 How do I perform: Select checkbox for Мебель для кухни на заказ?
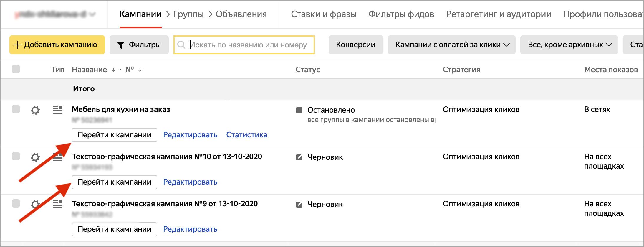[16, 109]
